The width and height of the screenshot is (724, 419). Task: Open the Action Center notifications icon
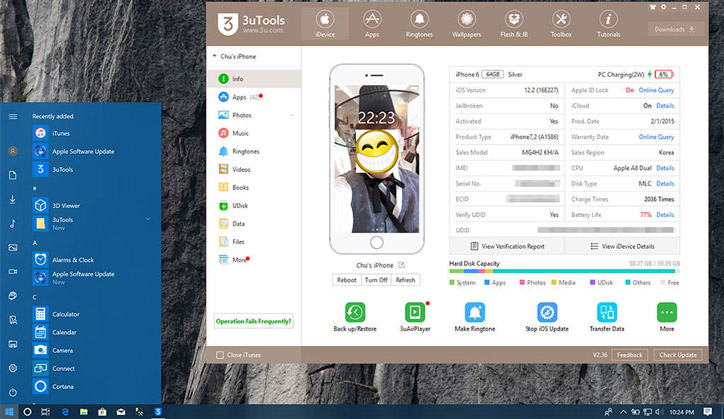707,412
